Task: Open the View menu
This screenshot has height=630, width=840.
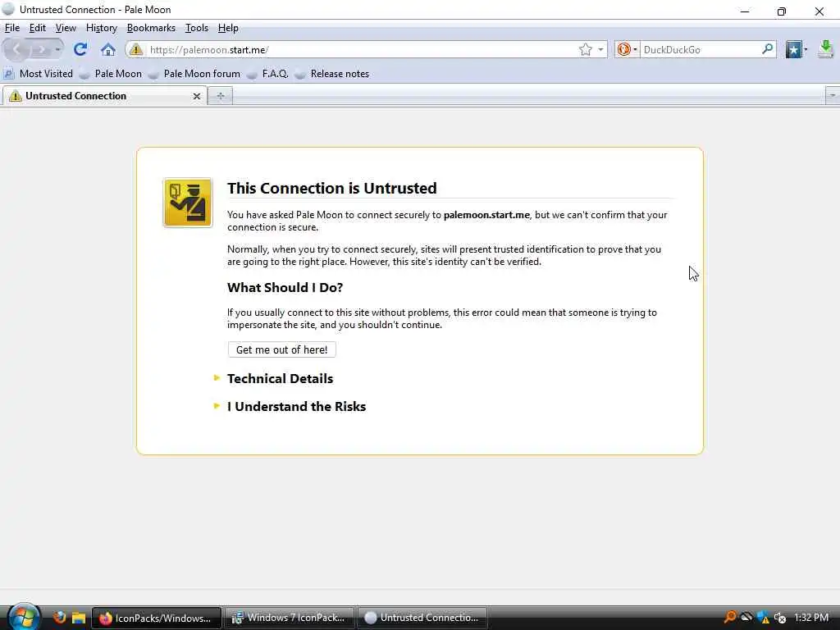Action: tap(66, 28)
